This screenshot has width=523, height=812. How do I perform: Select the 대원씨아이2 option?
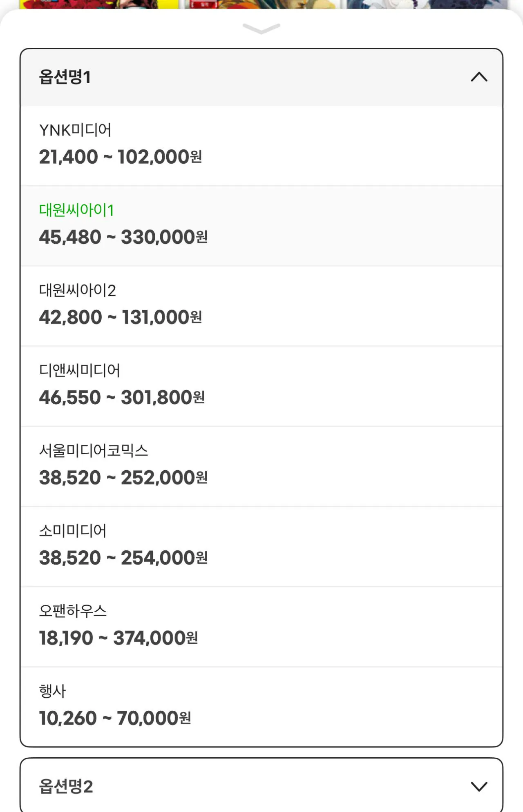78,290
